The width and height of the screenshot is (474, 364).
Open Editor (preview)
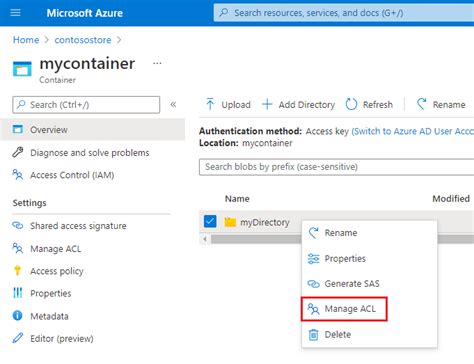(x=62, y=339)
